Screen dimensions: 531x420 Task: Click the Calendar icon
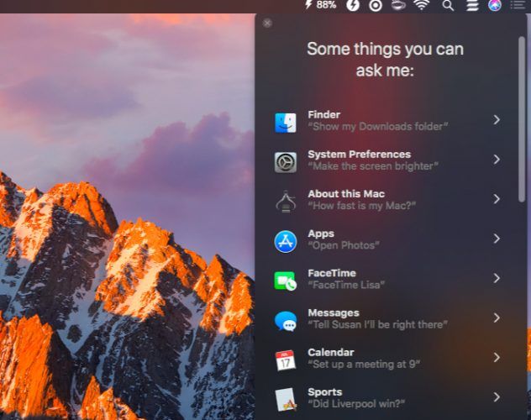point(286,360)
